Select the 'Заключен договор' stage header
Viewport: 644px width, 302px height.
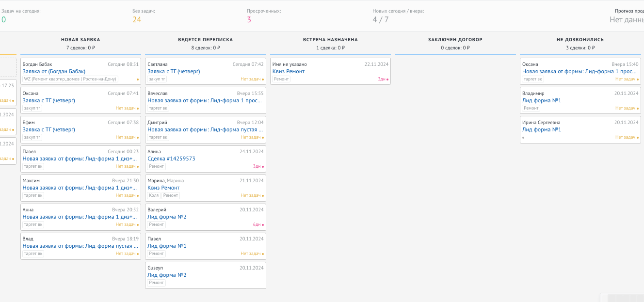click(455, 40)
